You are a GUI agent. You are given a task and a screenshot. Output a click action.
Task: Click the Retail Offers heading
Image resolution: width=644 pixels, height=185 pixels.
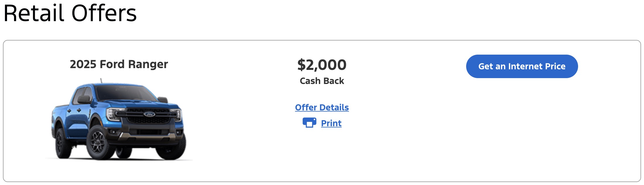[70, 13]
